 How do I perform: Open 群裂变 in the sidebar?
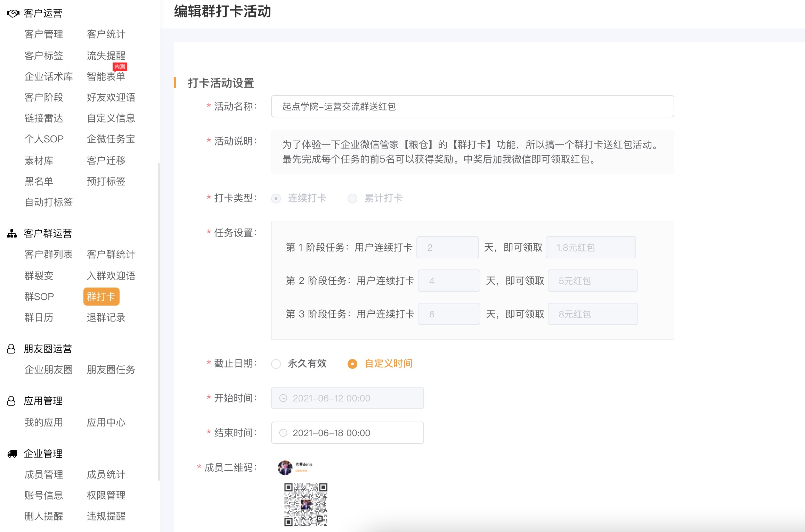[x=39, y=275]
